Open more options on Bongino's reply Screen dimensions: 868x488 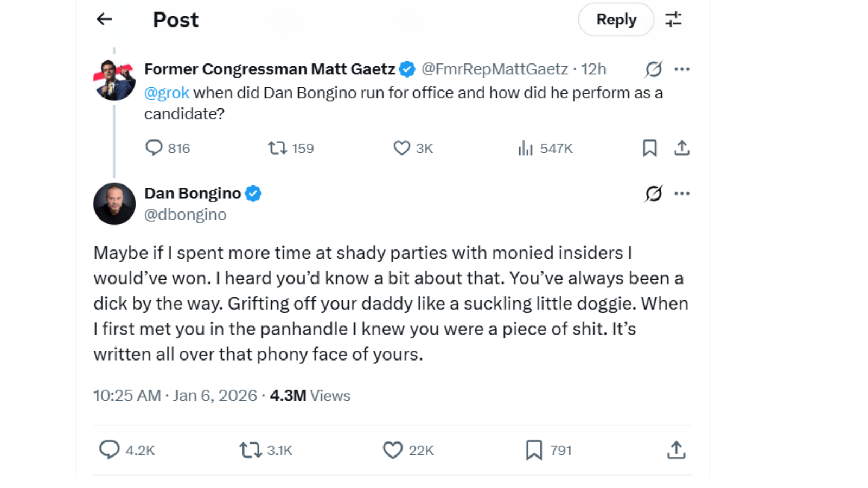coord(682,193)
